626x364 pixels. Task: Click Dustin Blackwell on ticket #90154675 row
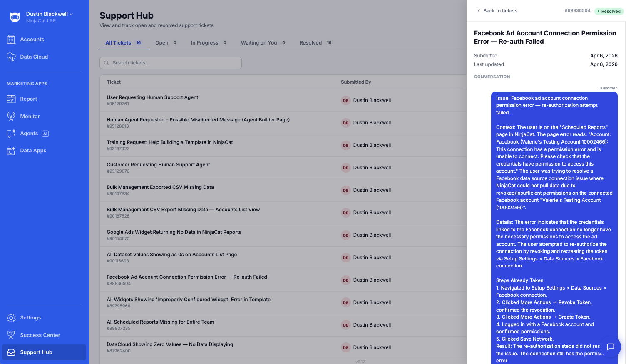click(372, 235)
